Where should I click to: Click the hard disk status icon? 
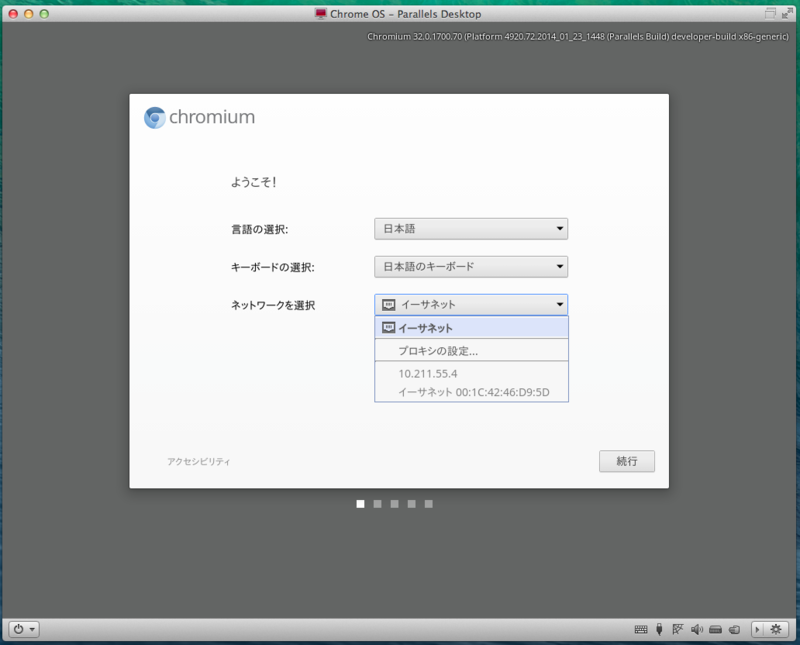[x=715, y=629]
